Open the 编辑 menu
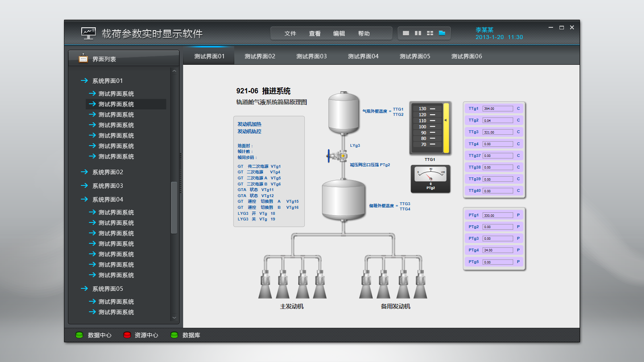 point(339,33)
